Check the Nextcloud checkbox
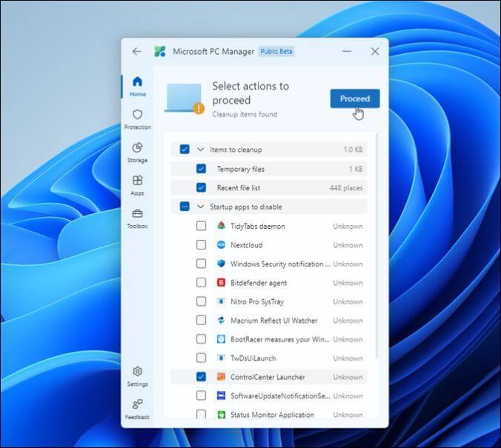This screenshot has width=501, height=448. pos(201,245)
